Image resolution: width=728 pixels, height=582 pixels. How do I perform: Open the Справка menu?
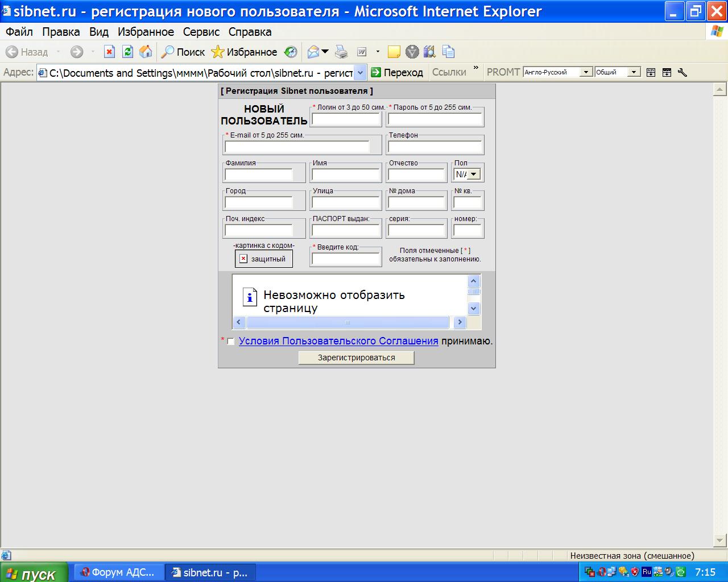pyautogui.click(x=250, y=32)
